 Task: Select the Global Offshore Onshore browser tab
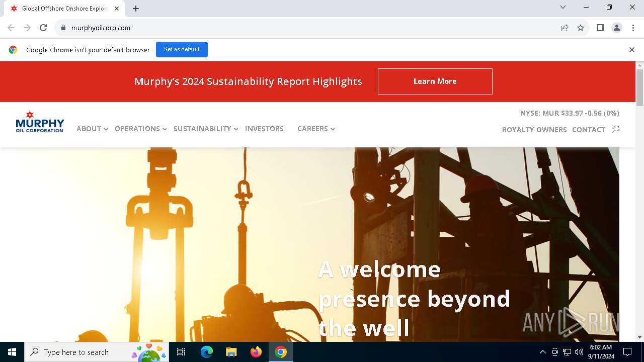click(64, 9)
